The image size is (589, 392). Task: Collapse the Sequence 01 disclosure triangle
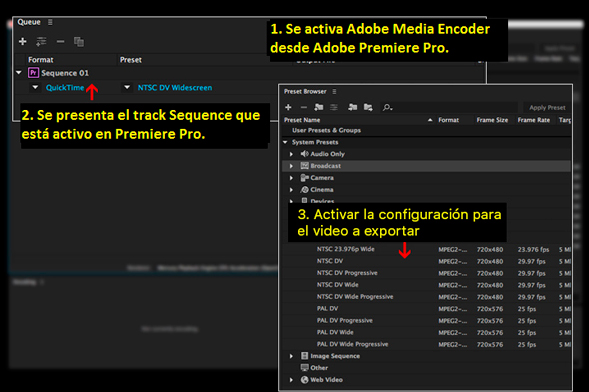(x=19, y=72)
